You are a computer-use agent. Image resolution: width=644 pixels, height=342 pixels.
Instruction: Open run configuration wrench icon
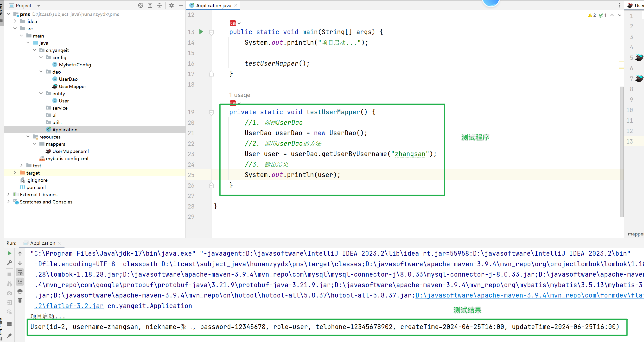click(x=9, y=262)
